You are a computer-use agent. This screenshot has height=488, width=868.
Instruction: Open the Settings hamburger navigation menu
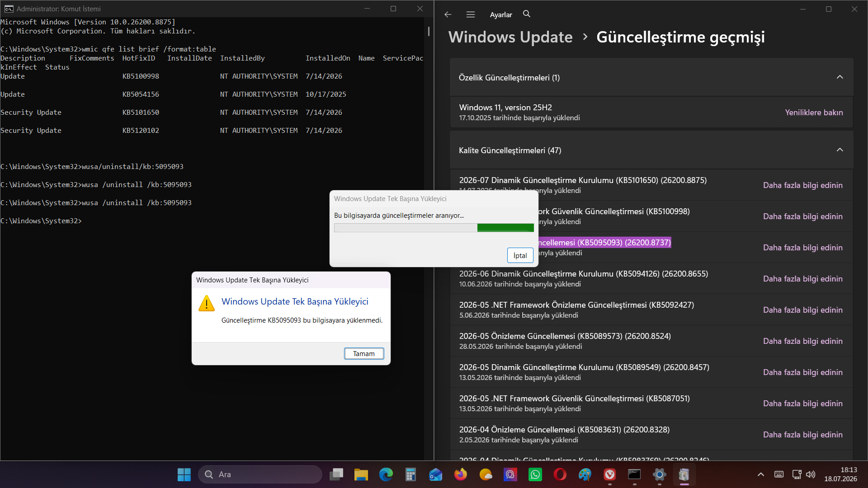point(471,14)
